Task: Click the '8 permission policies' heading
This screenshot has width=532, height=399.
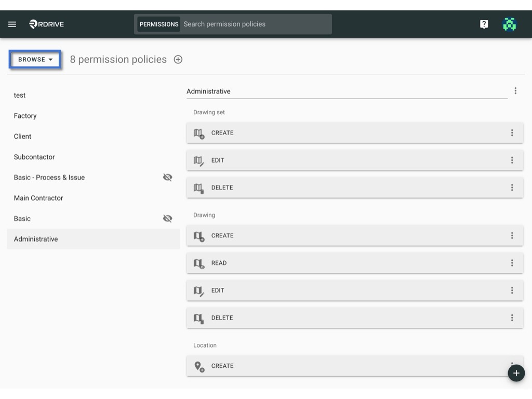Action: point(118,59)
